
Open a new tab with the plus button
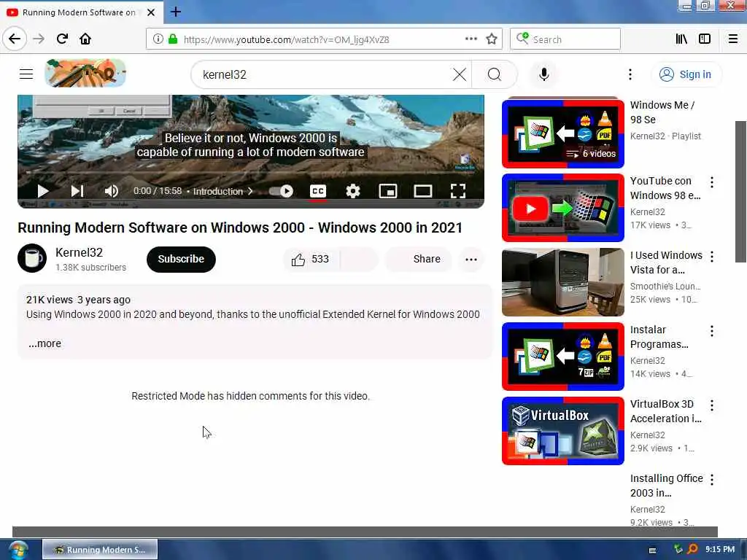pos(176,12)
